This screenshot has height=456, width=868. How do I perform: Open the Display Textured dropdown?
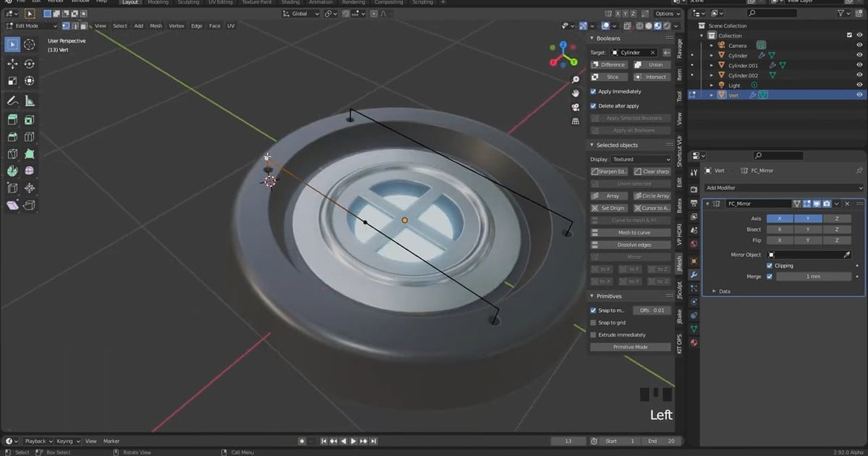642,159
